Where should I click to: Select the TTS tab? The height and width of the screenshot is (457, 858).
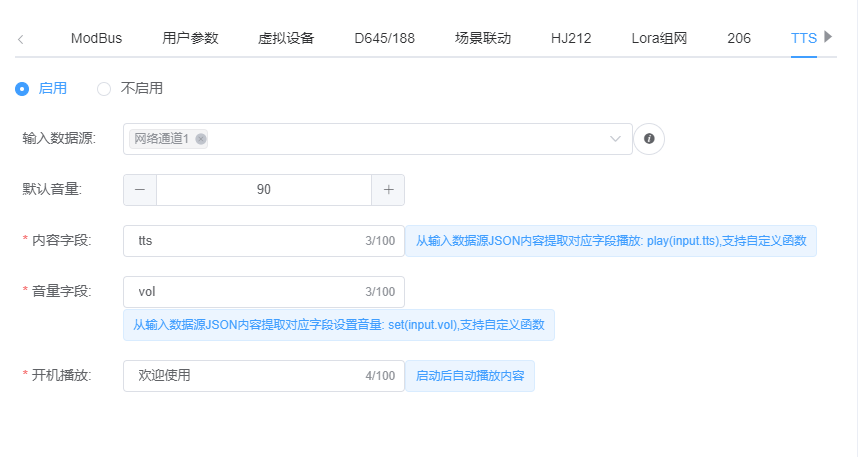(x=803, y=38)
